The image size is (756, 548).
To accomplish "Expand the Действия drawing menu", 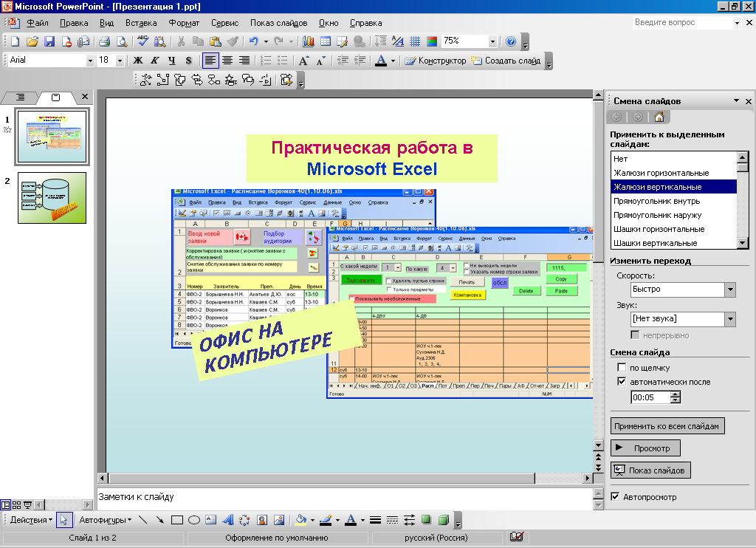I will (31, 520).
